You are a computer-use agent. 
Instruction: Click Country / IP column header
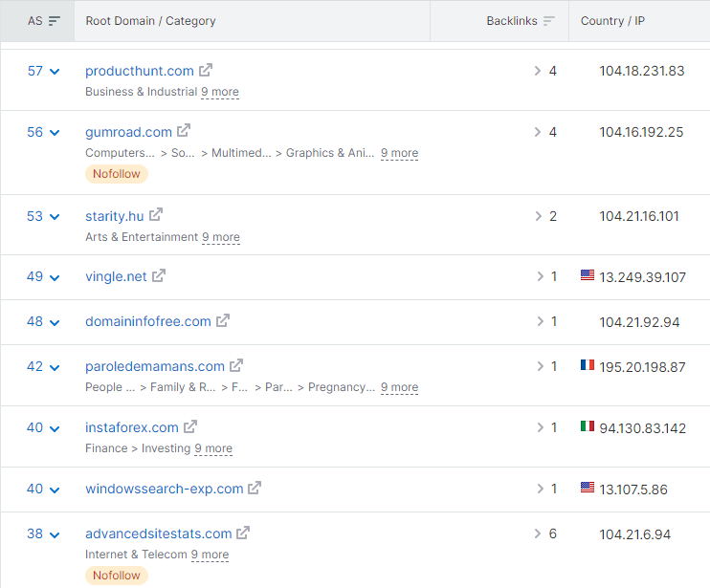point(612,21)
